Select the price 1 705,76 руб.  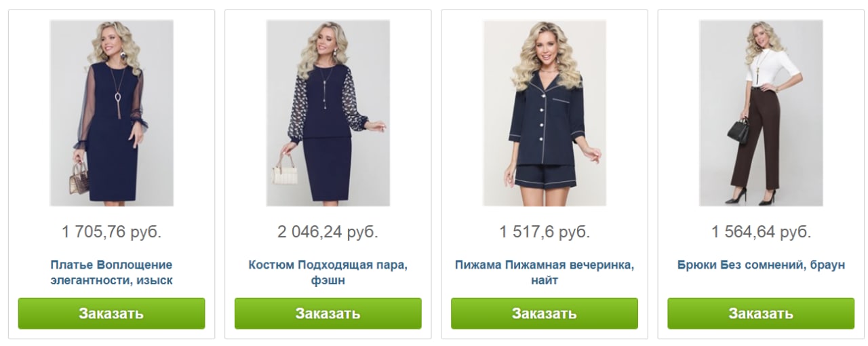[x=111, y=232]
